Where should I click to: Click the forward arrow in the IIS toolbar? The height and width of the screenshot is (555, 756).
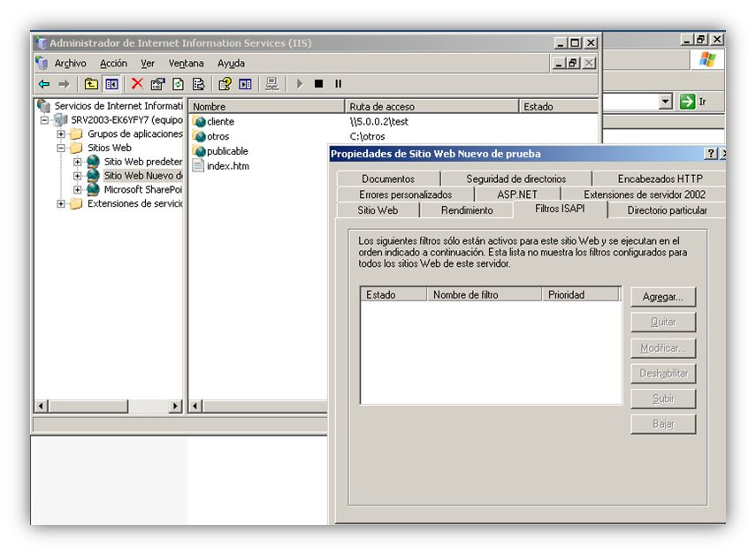click(64, 84)
